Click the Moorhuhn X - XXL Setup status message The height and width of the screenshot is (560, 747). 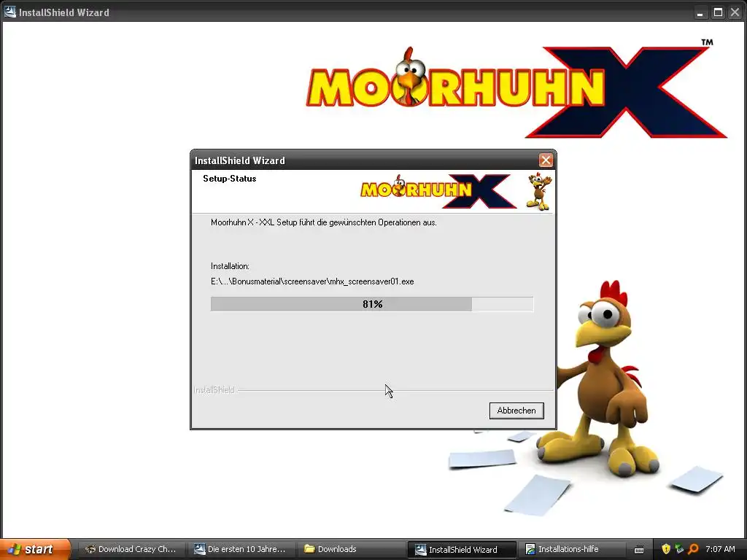click(324, 222)
